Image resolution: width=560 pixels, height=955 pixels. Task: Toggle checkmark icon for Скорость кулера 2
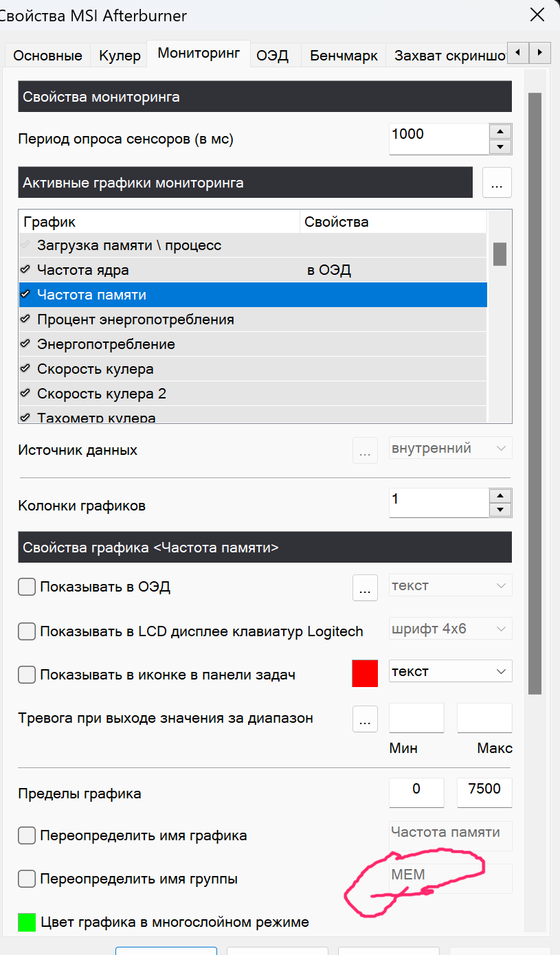[x=25, y=394]
